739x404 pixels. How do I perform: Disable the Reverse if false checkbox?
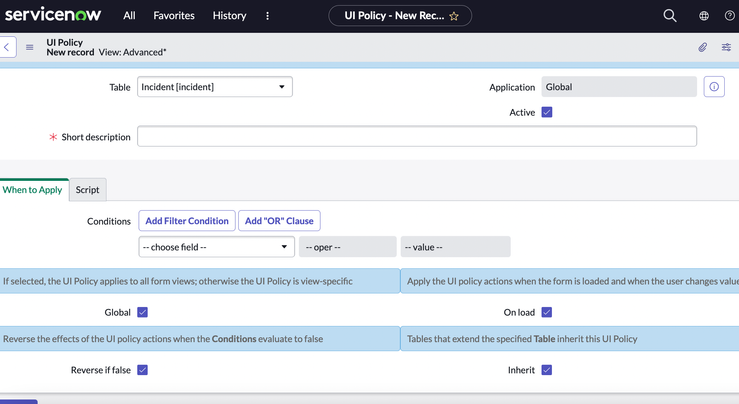[142, 370]
